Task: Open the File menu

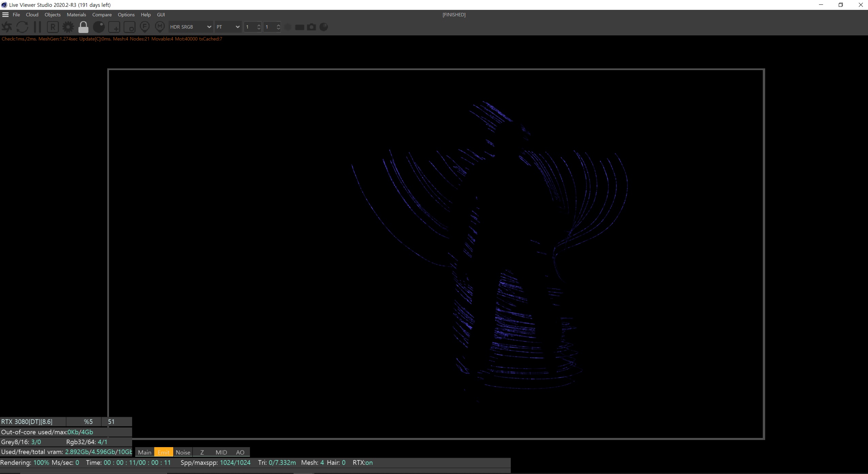Action: pyautogui.click(x=16, y=15)
